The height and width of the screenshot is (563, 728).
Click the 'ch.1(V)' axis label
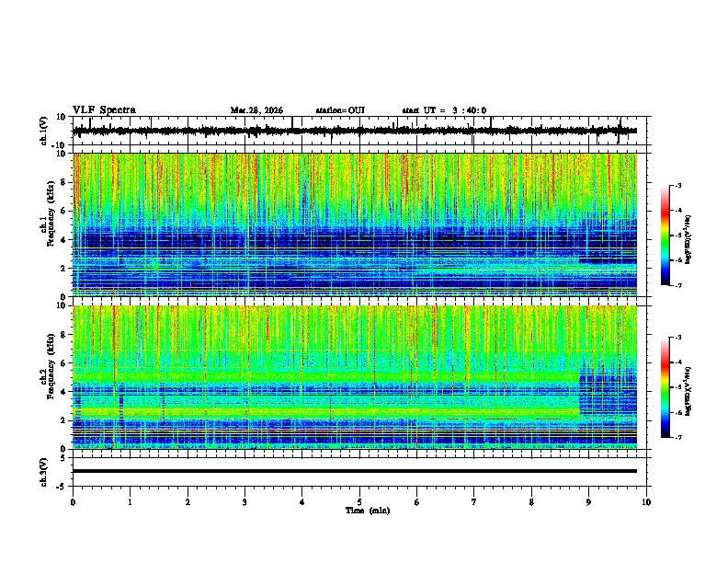tap(44, 131)
